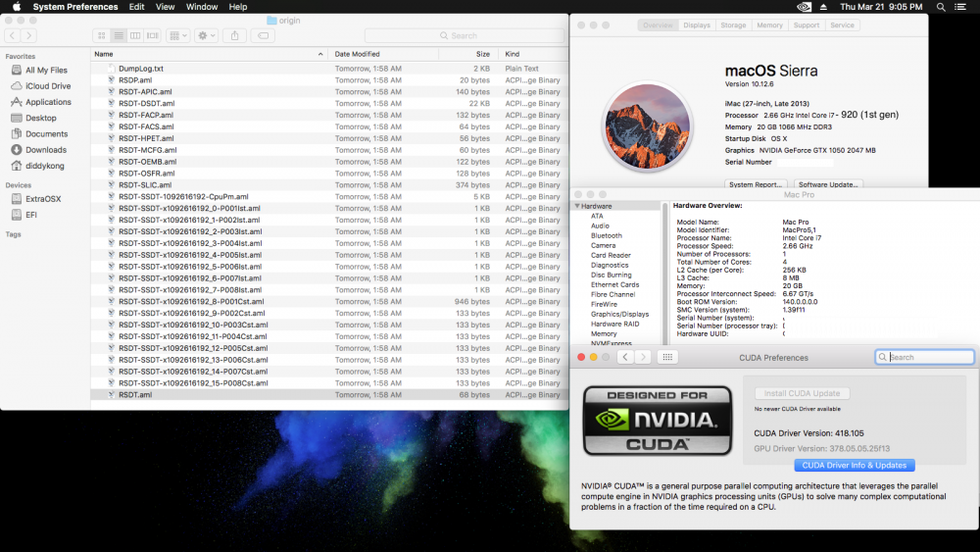Click CUDA Driver Info & Updates button
980x552 pixels.
click(x=855, y=465)
